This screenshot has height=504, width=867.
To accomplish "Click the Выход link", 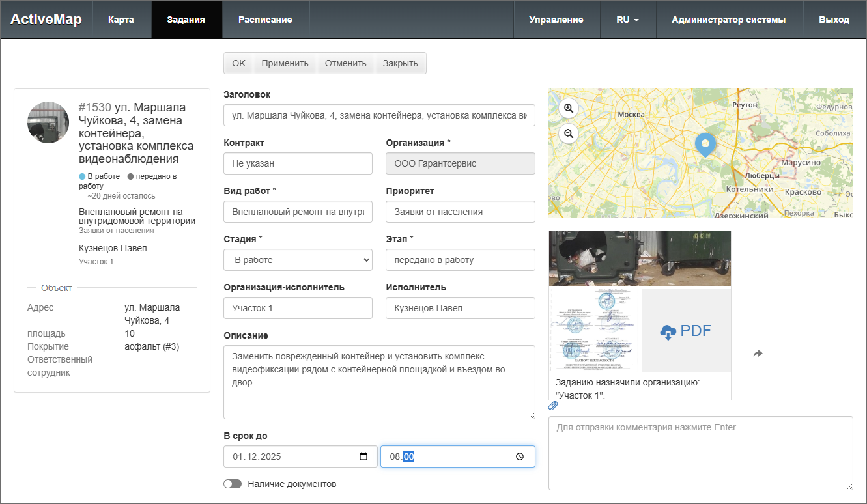I will tap(834, 20).
